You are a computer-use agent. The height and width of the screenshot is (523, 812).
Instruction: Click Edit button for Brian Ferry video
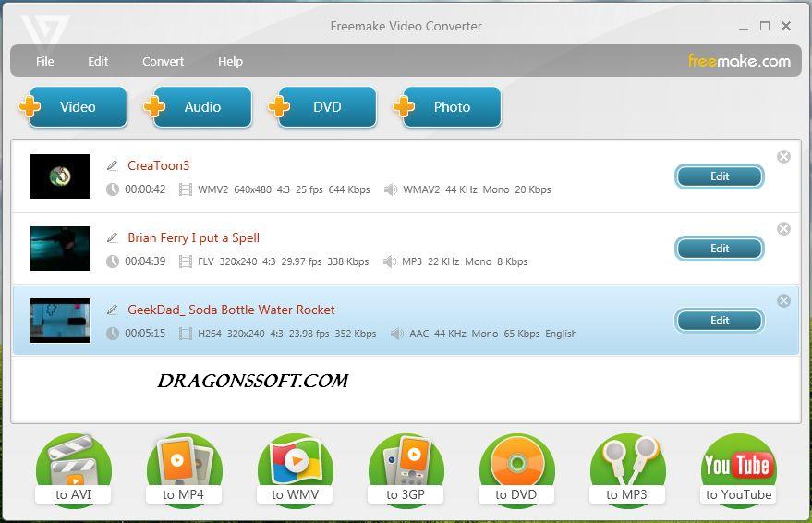click(x=720, y=249)
